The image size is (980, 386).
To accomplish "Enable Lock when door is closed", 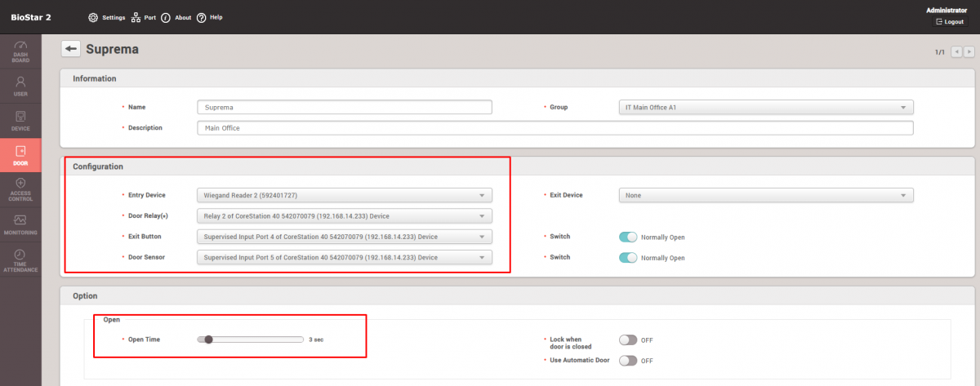I will click(628, 340).
